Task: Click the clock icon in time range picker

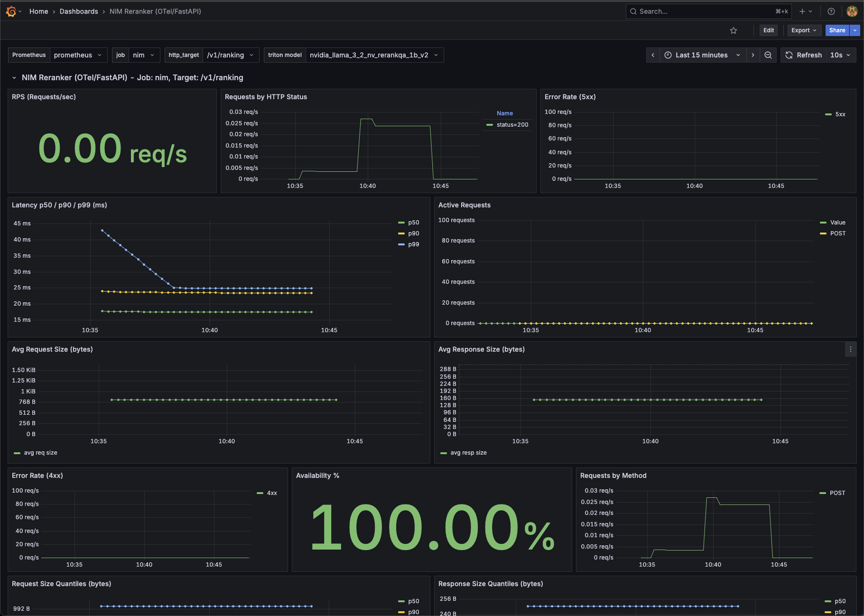Action: click(x=668, y=55)
